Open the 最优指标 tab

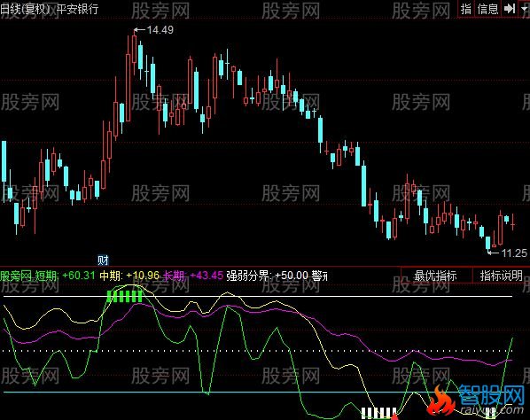tap(435, 276)
